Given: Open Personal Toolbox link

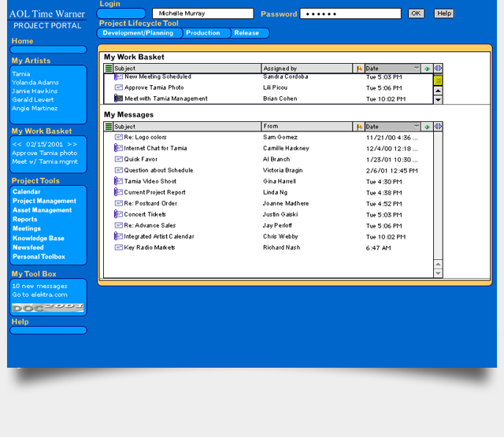Looking at the screenshot, I should pos(39,257).
